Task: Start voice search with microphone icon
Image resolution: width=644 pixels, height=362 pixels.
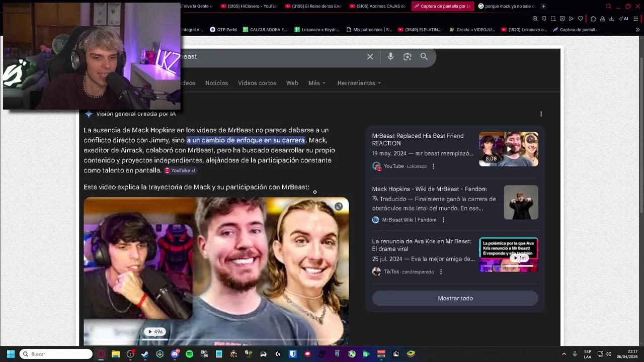Action: (x=390, y=57)
